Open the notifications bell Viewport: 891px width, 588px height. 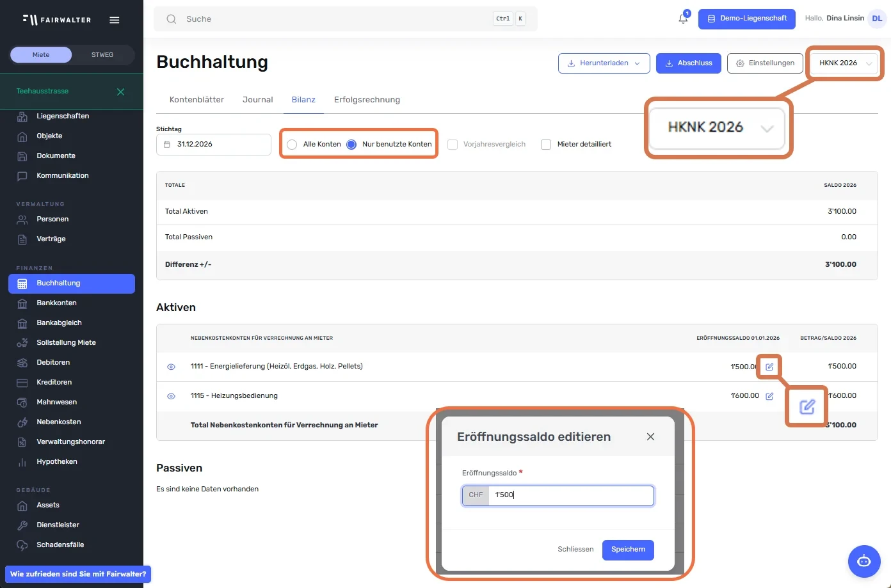[x=683, y=19]
